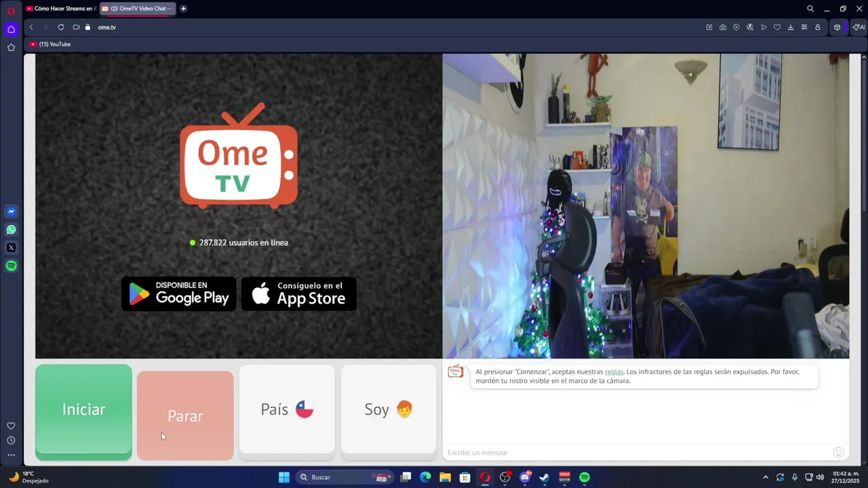This screenshot has width=868, height=488.
Task: Focus the Escribe un mensaje field
Action: (637, 452)
